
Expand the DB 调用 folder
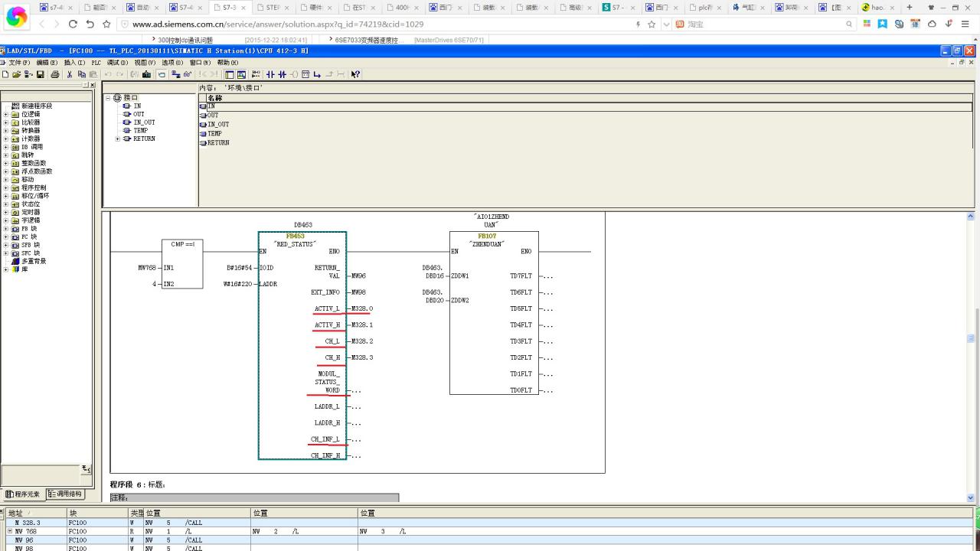point(6,147)
